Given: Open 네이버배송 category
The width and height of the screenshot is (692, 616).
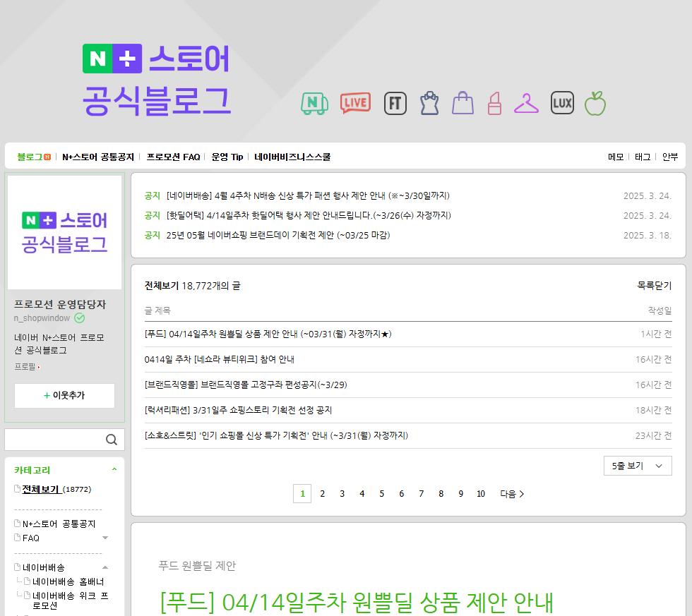Looking at the screenshot, I should pyautogui.click(x=44, y=567).
